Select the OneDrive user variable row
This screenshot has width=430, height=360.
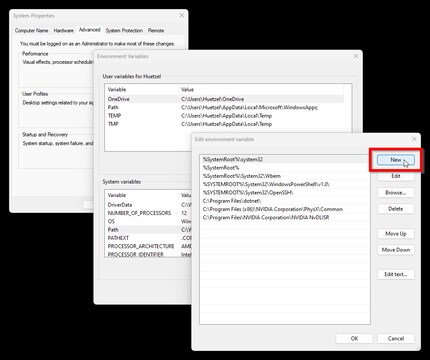tap(224, 99)
